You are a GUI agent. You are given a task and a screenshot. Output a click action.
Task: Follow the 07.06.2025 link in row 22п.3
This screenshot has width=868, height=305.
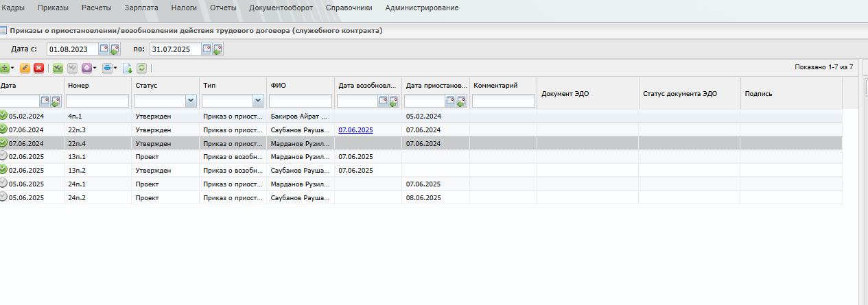(355, 130)
